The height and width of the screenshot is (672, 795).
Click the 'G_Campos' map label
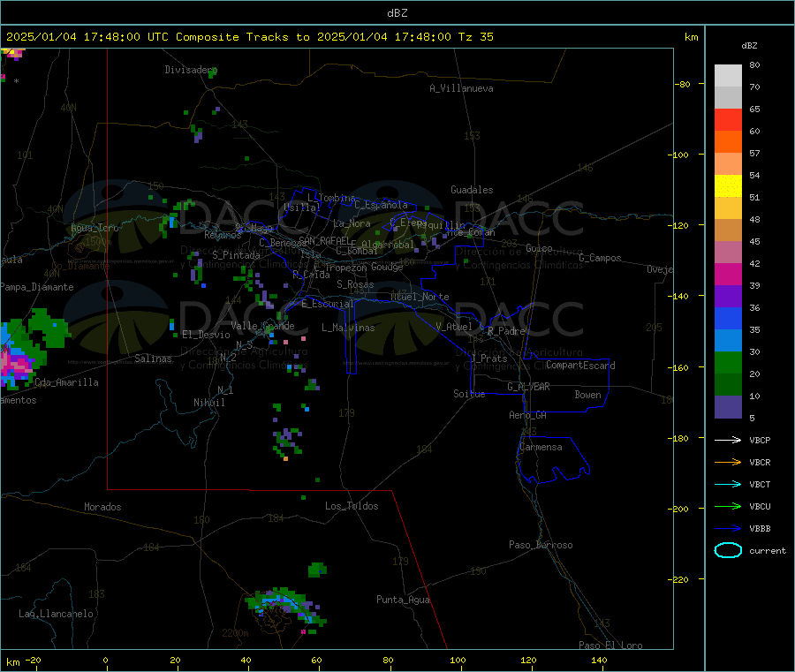pyautogui.click(x=601, y=258)
